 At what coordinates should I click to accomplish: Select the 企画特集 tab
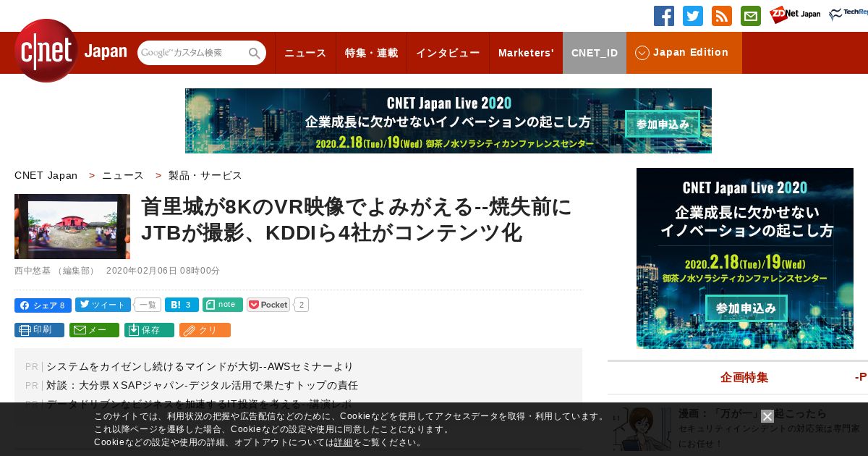point(744,377)
